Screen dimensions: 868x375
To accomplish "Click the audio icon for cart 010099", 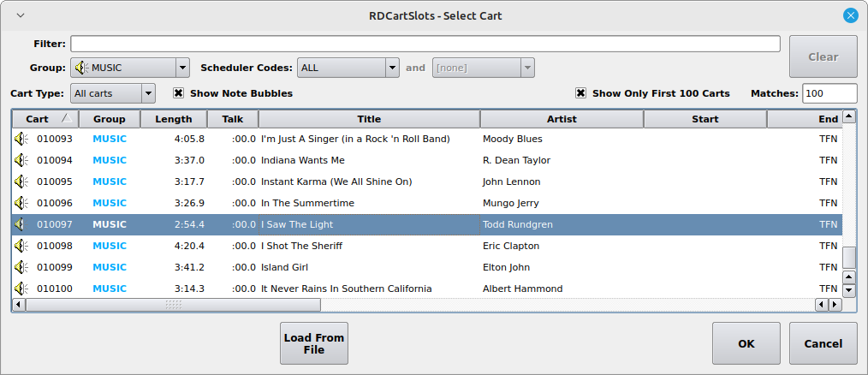I will tap(21, 267).
